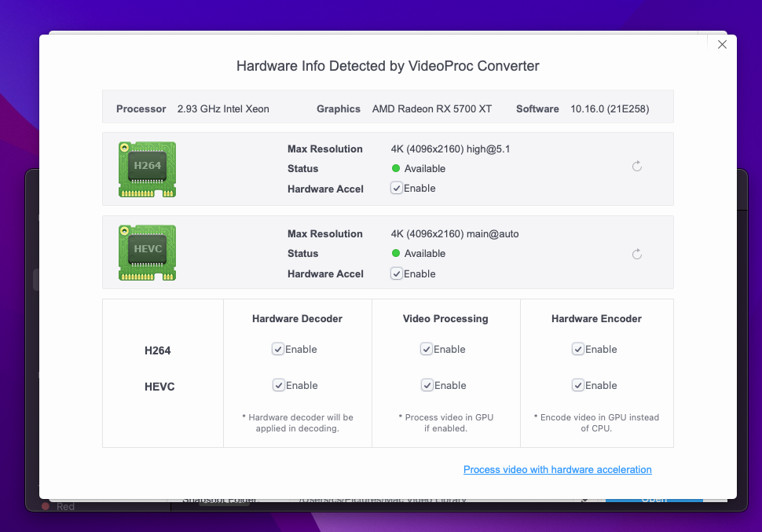The height and width of the screenshot is (532, 762).
Task: Select HEVC max resolution 'main@auto' value
Action: [493, 234]
